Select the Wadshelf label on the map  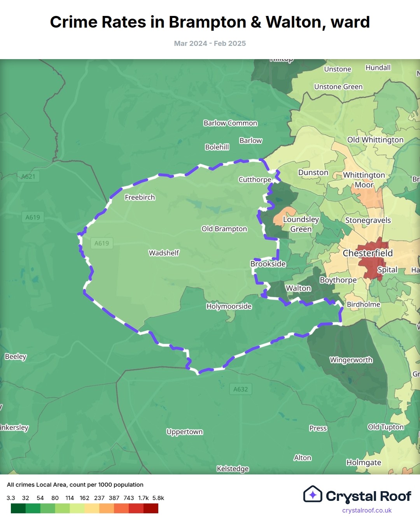164,253
